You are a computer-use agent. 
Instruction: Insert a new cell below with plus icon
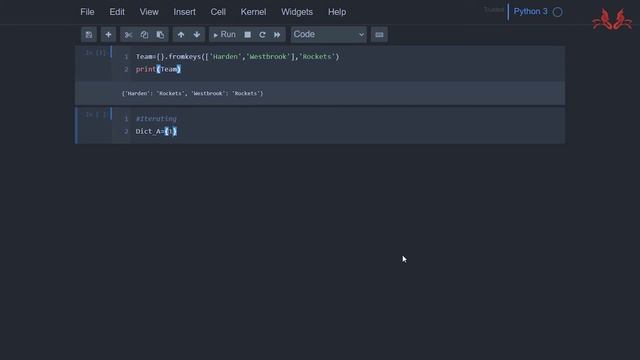tap(108, 35)
